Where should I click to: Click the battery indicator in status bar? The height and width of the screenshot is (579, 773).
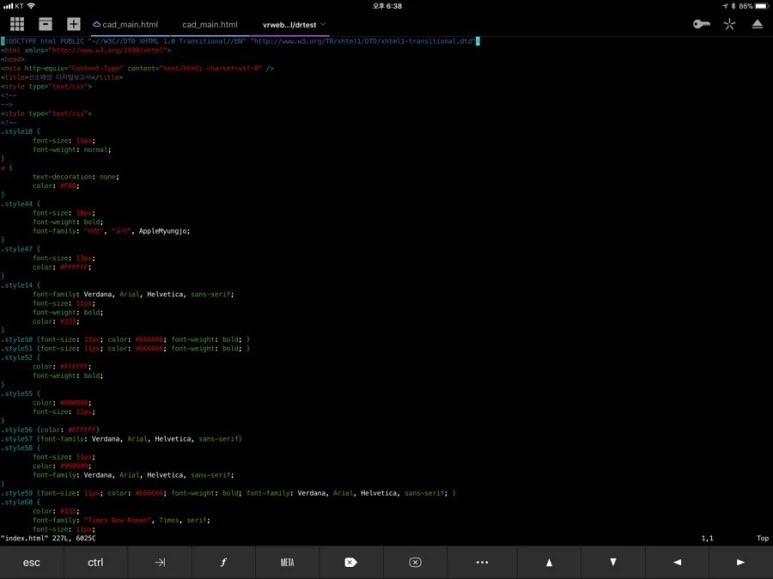pos(762,6)
